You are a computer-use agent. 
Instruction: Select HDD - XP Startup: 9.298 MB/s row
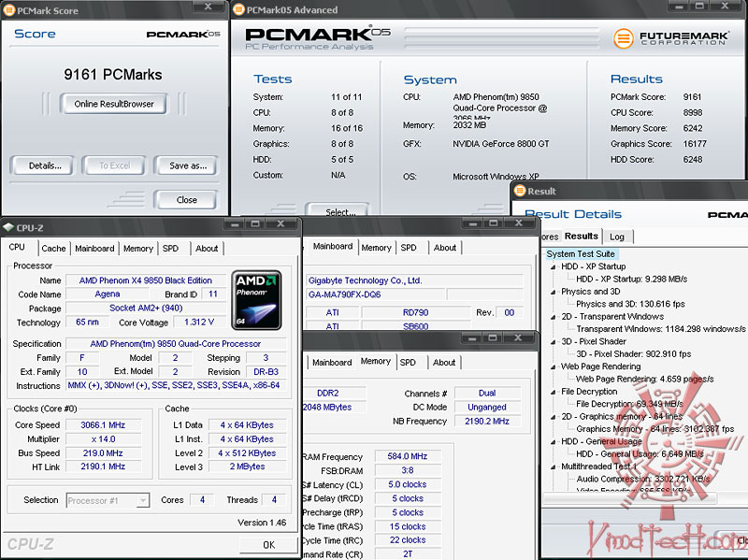click(632, 279)
